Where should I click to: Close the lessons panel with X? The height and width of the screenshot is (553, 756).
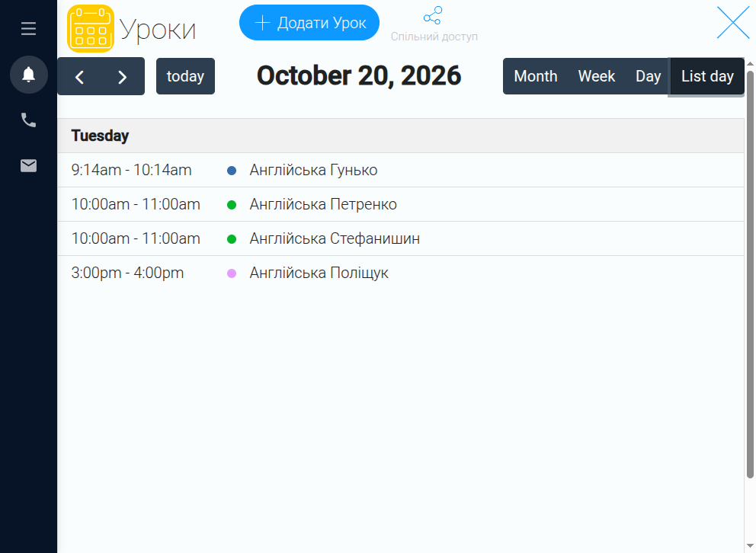pyautogui.click(x=733, y=22)
